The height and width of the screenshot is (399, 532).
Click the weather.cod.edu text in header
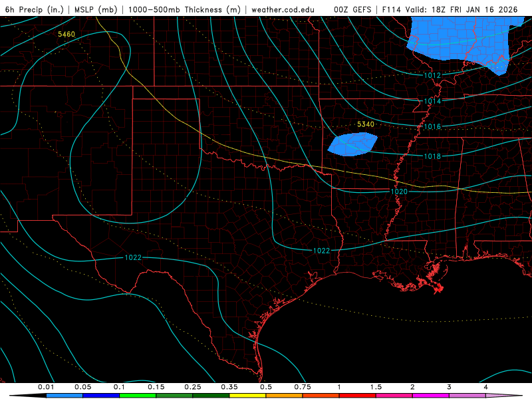pyautogui.click(x=283, y=9)
